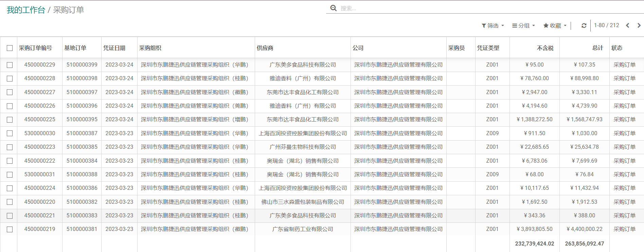Click the search magnifier icon
This screenshot has height=252, width=644.
[x=334, y=8]
